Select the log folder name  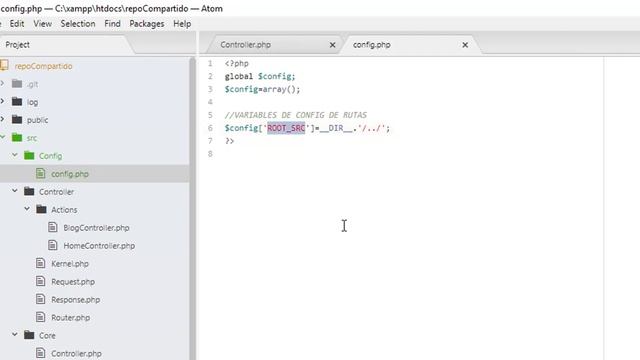(32, 102)
